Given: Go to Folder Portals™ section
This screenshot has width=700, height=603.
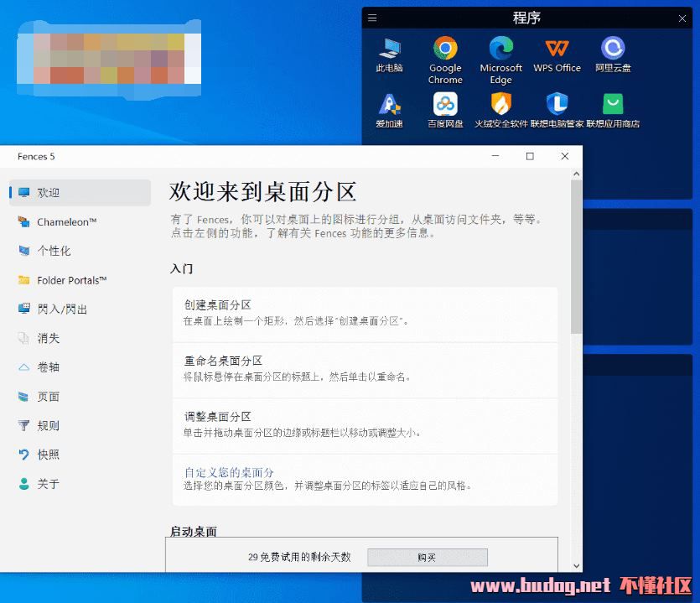Looking at the screenshot, I should [x=72, y=280].
